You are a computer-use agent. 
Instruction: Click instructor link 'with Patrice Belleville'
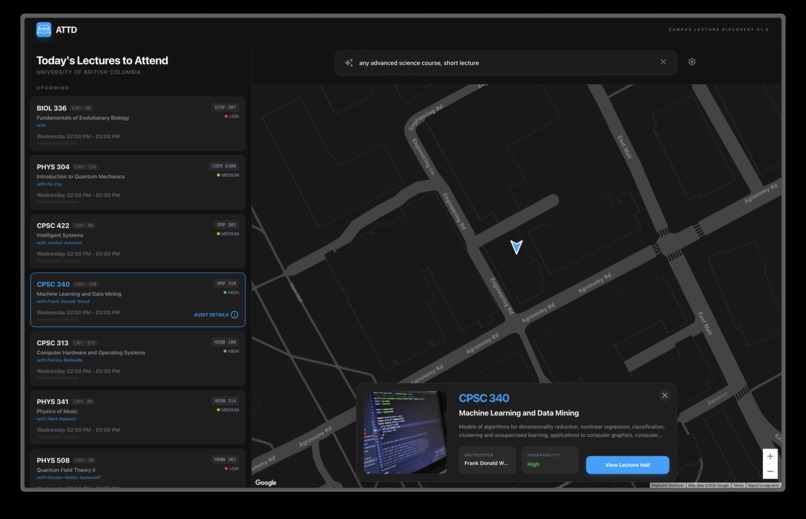tap(60, 360)
